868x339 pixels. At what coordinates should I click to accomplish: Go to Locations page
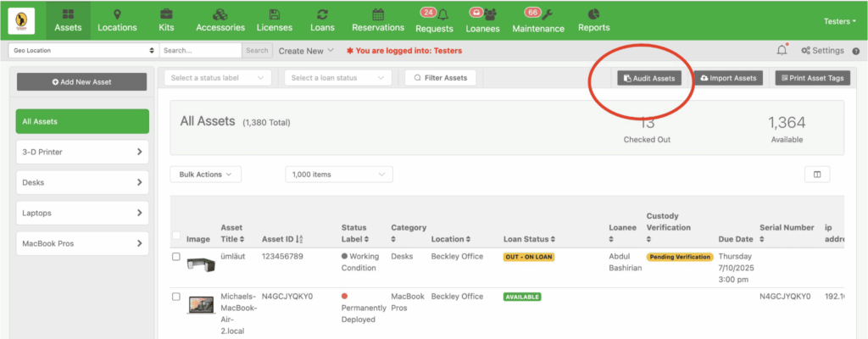(117, 20)
